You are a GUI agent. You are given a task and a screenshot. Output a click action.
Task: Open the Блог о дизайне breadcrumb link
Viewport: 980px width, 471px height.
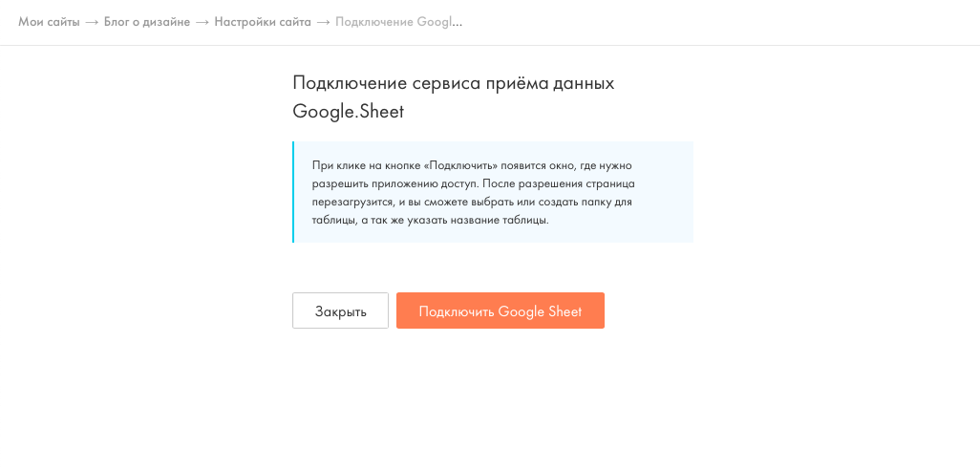[147, 23]
